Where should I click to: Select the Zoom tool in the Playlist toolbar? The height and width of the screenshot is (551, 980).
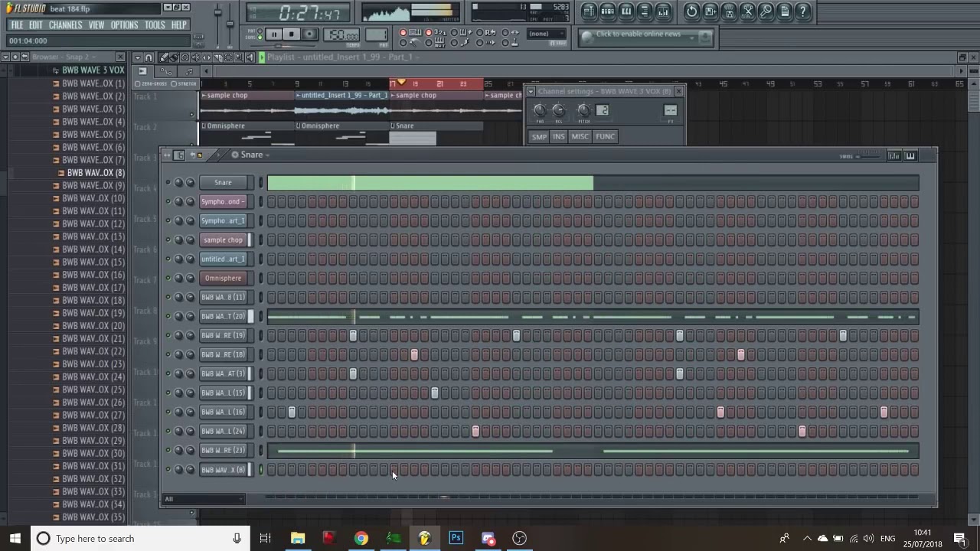click(x=239, y=57)
